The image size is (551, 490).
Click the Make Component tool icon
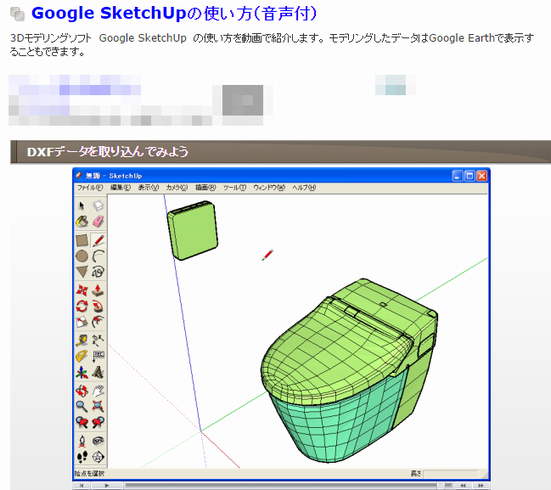coord(98,206)
